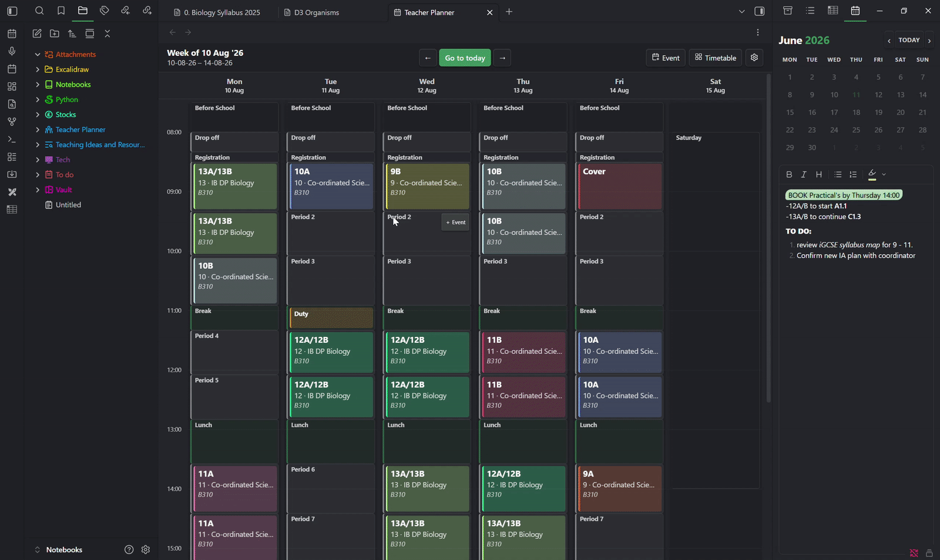Viewport: 940px width, 560px height.
Task: Open the more options three-dot menu
Action: click(758, 32)
